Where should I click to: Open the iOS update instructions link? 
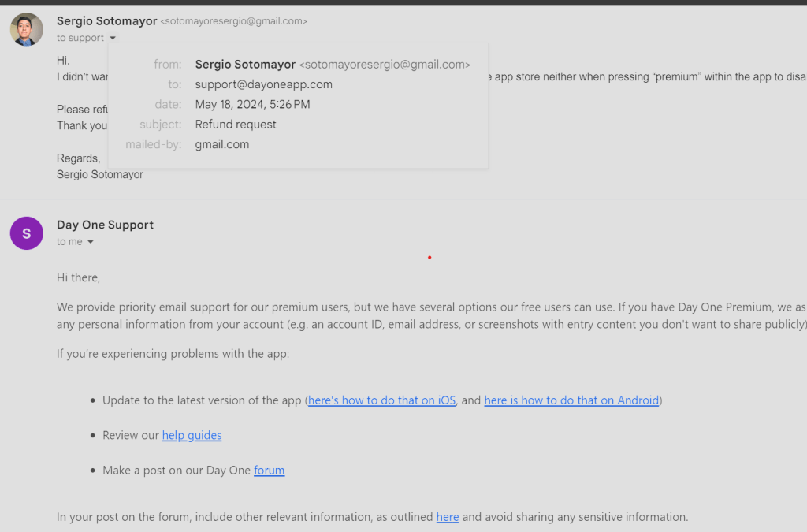(382, 400)
